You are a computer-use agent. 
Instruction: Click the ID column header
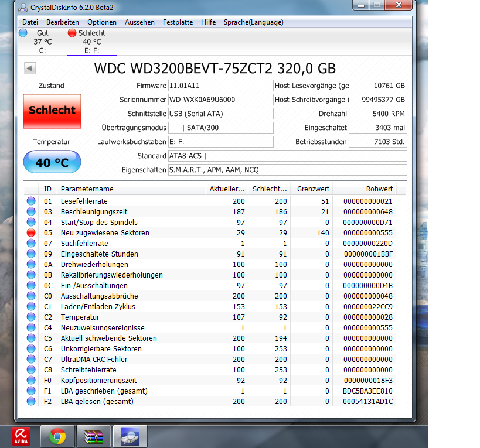coord(47,189)
